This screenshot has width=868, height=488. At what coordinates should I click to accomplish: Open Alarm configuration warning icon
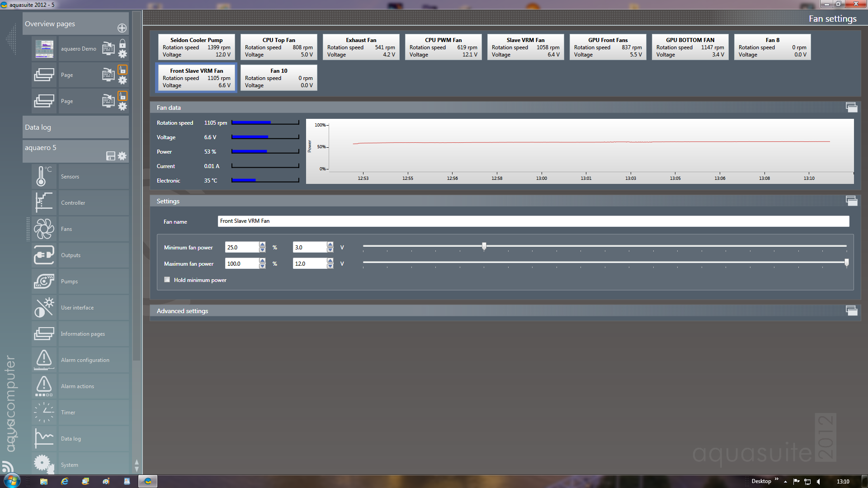click(x=44, y=360)
